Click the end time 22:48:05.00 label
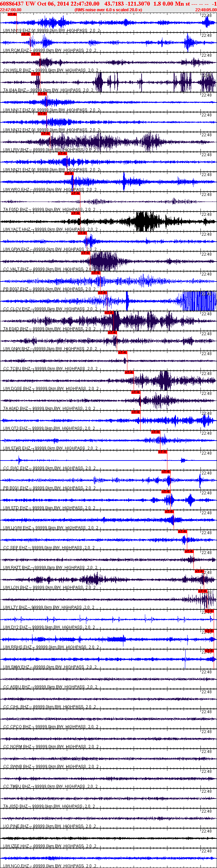 pyautogui.click(x=206, y=10)
